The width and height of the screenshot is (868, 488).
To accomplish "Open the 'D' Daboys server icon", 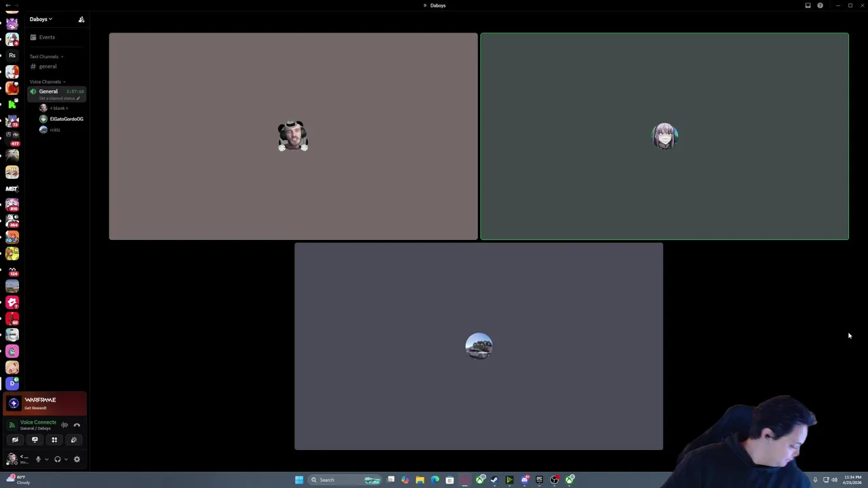I will click(12, 383).
